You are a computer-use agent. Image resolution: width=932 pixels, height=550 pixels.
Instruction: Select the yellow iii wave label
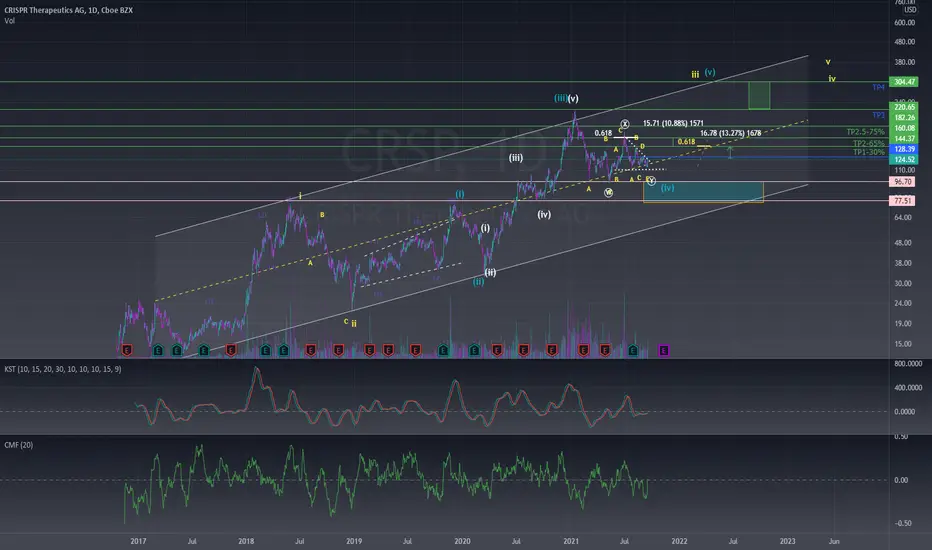pyautogui.click(x=695, y=74)
